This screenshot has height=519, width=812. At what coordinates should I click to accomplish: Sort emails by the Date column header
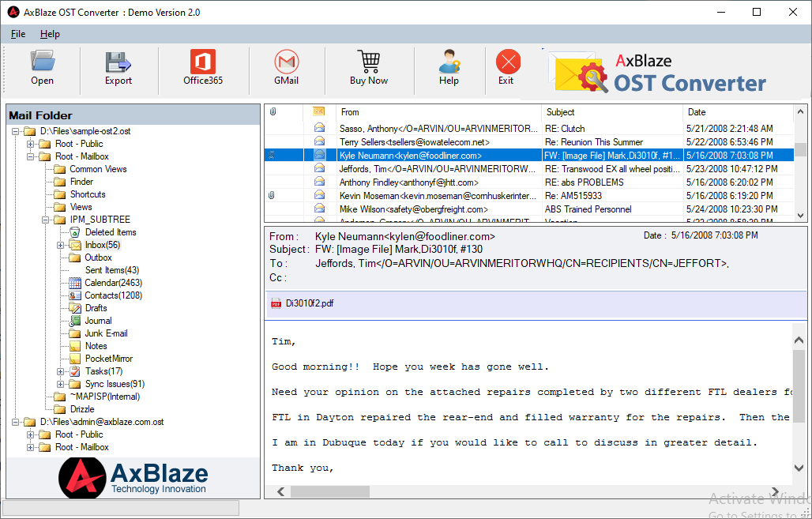(738, 112)
